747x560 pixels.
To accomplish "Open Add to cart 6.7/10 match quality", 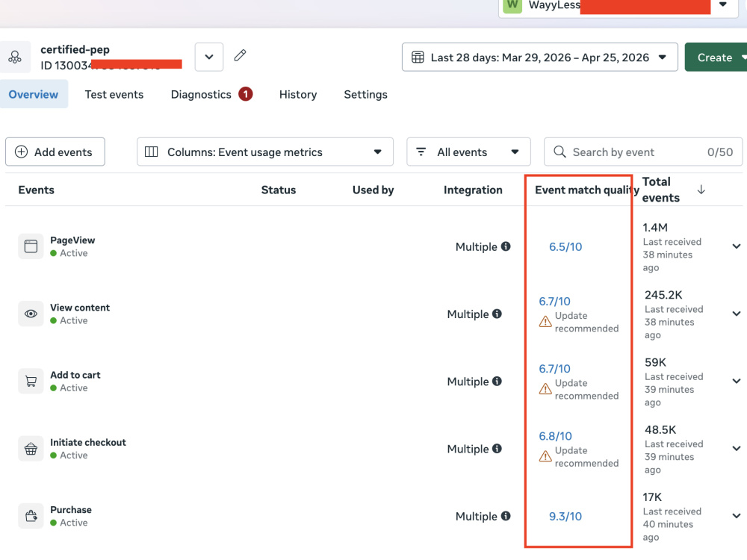I will pyautogui.click(x=554, y=369).
